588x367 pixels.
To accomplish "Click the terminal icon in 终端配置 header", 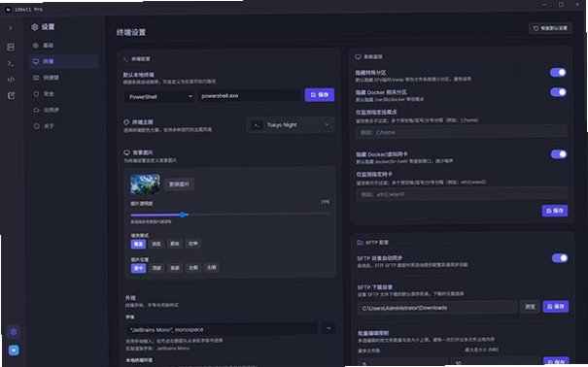I will click(126, 59).
